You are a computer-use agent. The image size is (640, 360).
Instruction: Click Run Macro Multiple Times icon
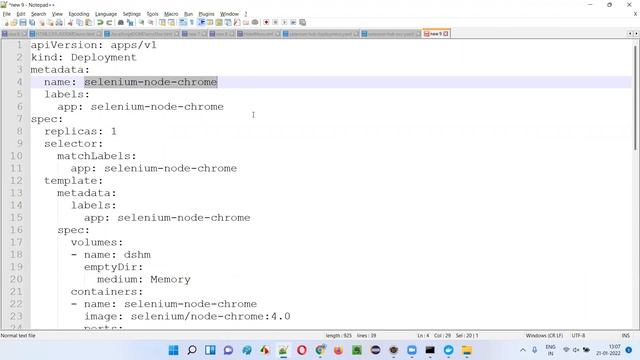tap(293, 22)
